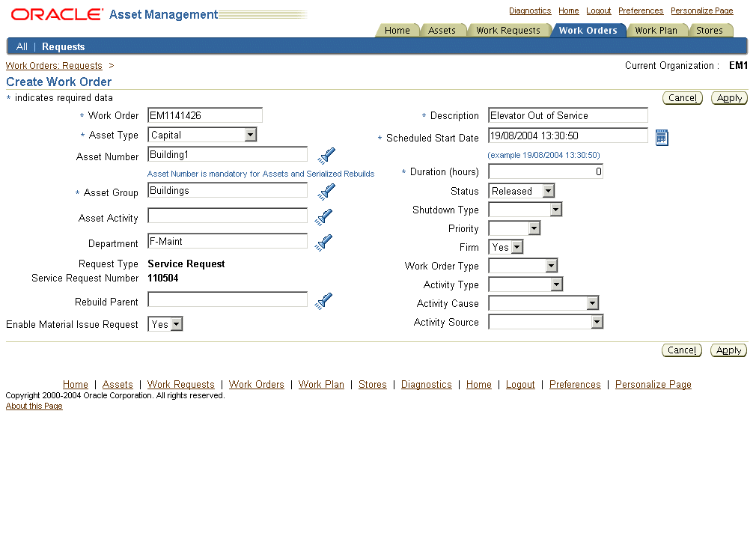Open the About this Page link
Screen dimensions: 756x533
click(34, 406)
